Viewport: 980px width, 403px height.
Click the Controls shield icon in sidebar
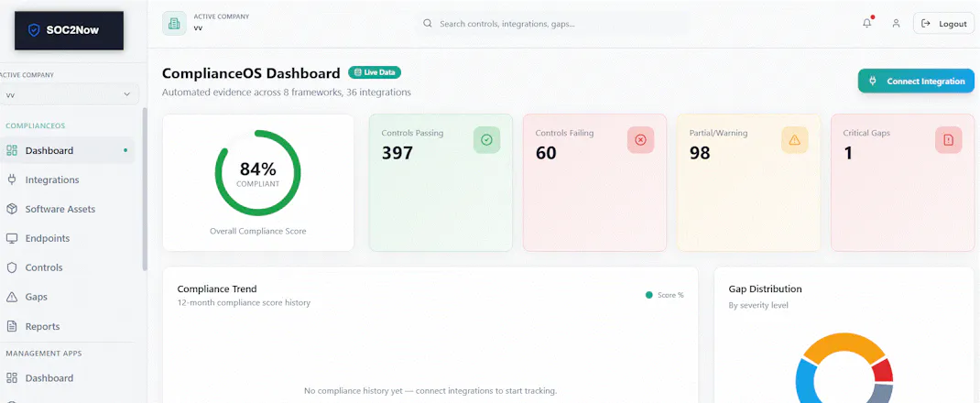point(12,267)
